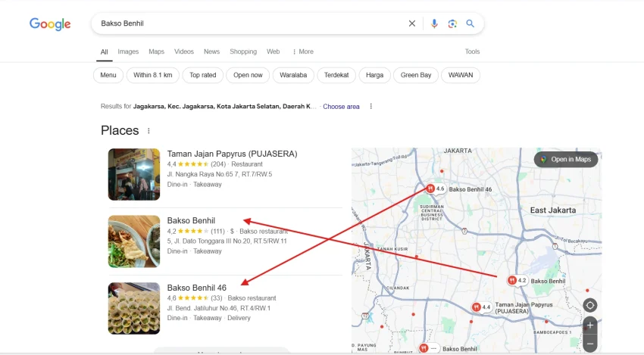Click address Jl. Dato Tonggara III No.20

(x=227, y=241)
